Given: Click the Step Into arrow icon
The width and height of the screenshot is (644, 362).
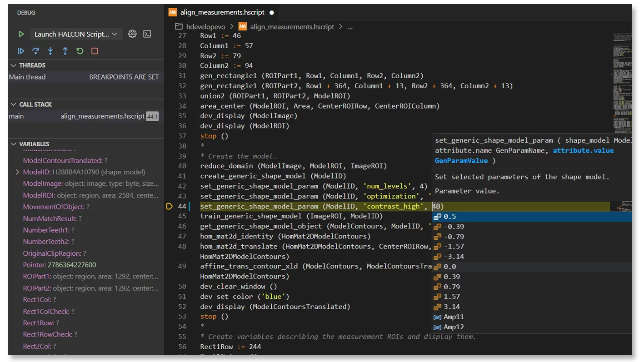Looking at the screenshot, I should pyautogui.click(x=50, y=51).
